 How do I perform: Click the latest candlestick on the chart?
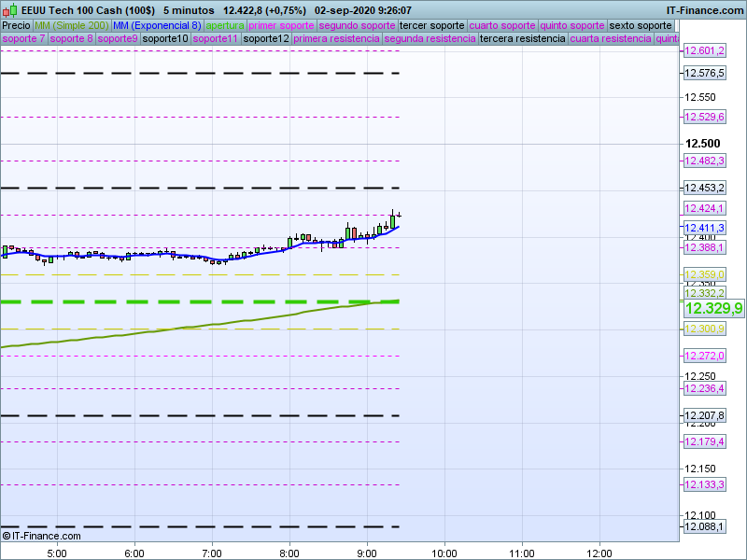(392, 218)
